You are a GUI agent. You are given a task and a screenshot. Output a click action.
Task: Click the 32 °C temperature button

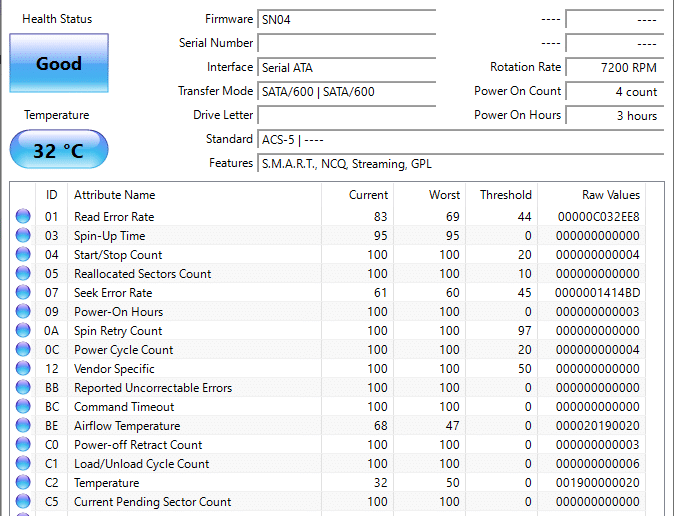tap(59, 149)
